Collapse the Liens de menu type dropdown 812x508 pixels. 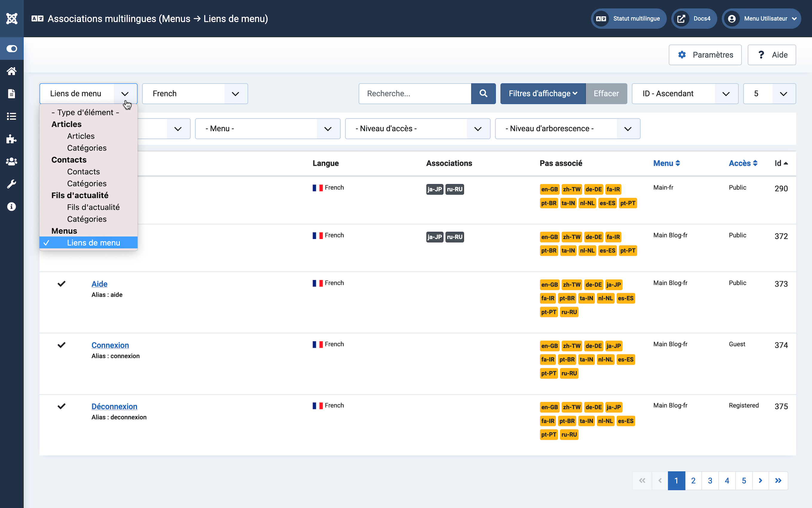coord(88,94)
